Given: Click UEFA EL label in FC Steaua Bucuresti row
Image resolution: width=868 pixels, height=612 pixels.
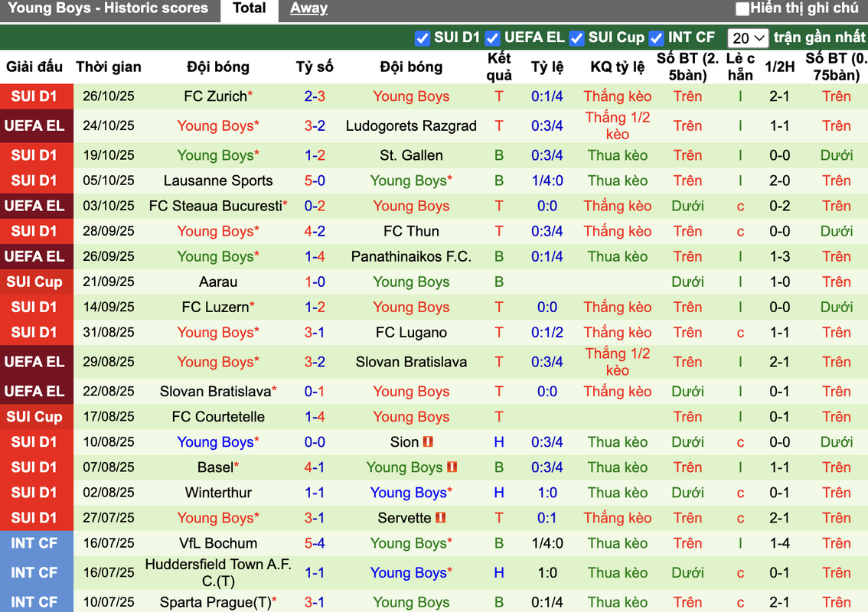Looking at the screenshot, I should click(34, 206).
